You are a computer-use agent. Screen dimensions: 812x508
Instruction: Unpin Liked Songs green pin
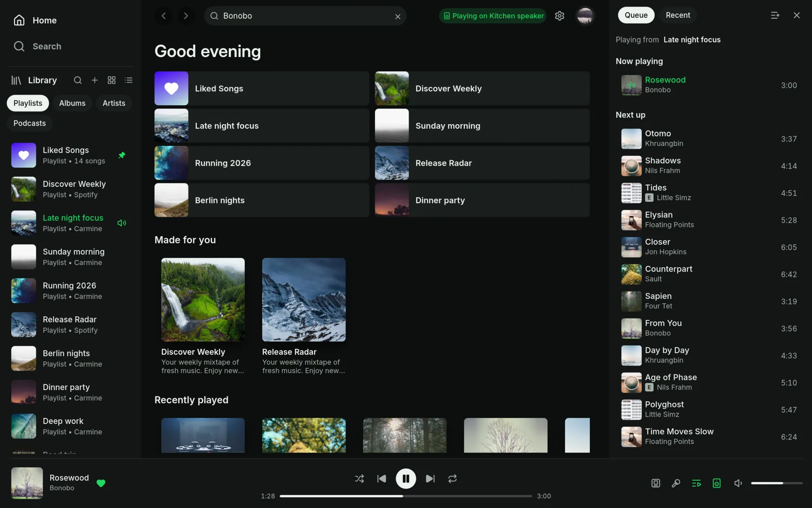pyautogui.click(x=122, y=155)
